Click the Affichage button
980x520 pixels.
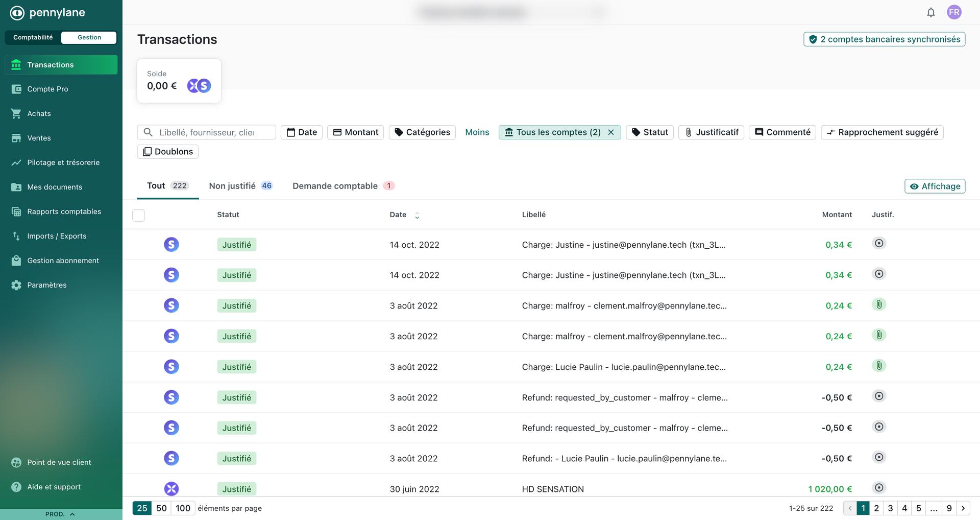pos(935,186)
